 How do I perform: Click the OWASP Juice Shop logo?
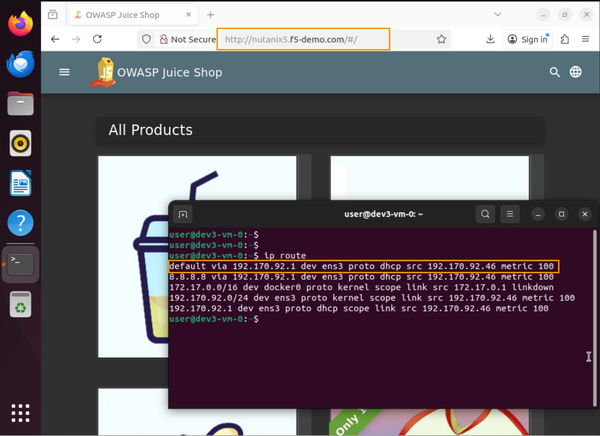click(x=106, y=72)
